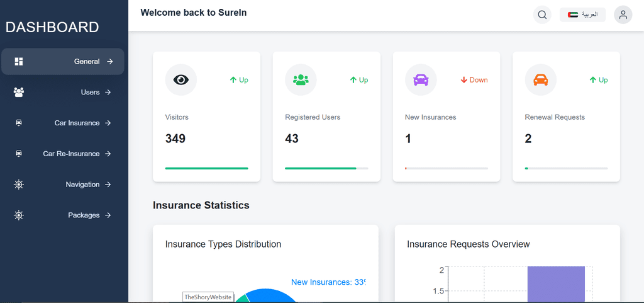644x303 pixels.
Task: Click the General grid icon in sidebar
Action: coord(19,62)
